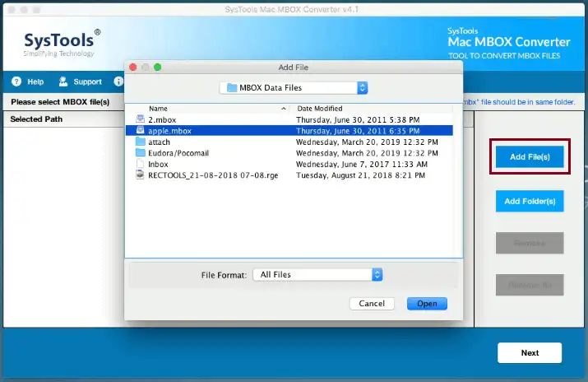This screenshot has height=382, width=588.
Task: Click the Inbox blank document icon
Action: 140,164
